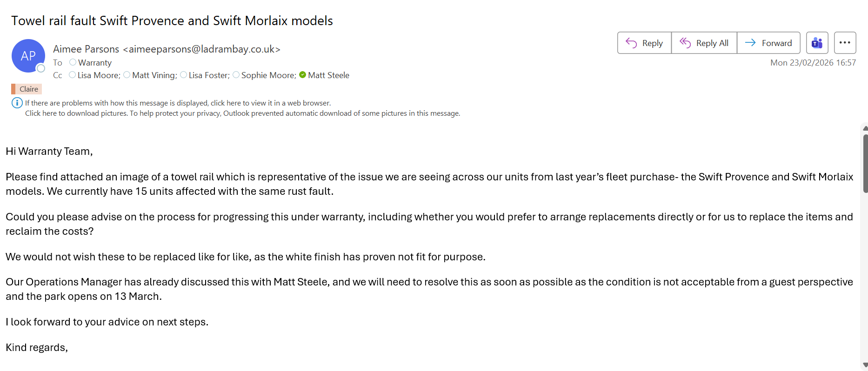This screenshot has width=868, height=371.
Task: Click the AP sender avatar
Action: tap(28, 56)
